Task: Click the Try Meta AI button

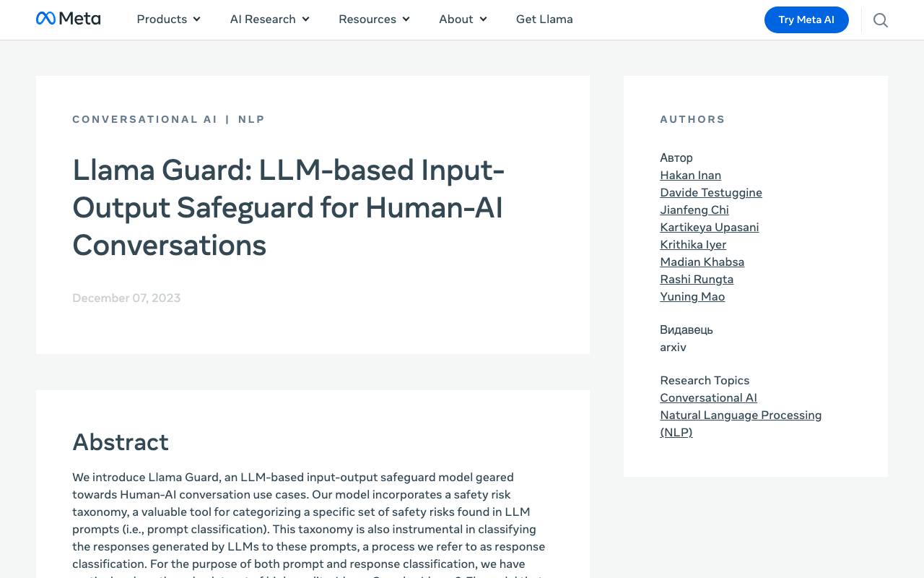Action: pyautogui.click(x=806, y=20)
